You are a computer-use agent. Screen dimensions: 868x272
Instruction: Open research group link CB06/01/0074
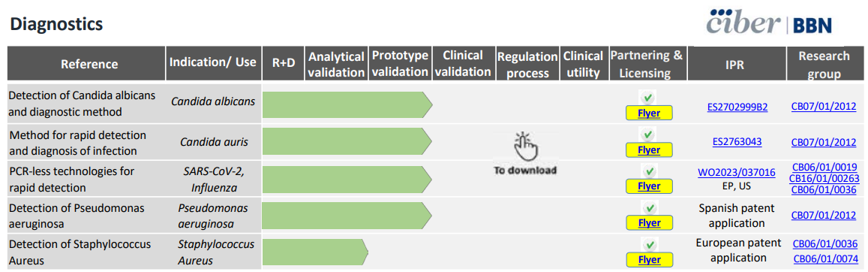(x=824, y=258)
